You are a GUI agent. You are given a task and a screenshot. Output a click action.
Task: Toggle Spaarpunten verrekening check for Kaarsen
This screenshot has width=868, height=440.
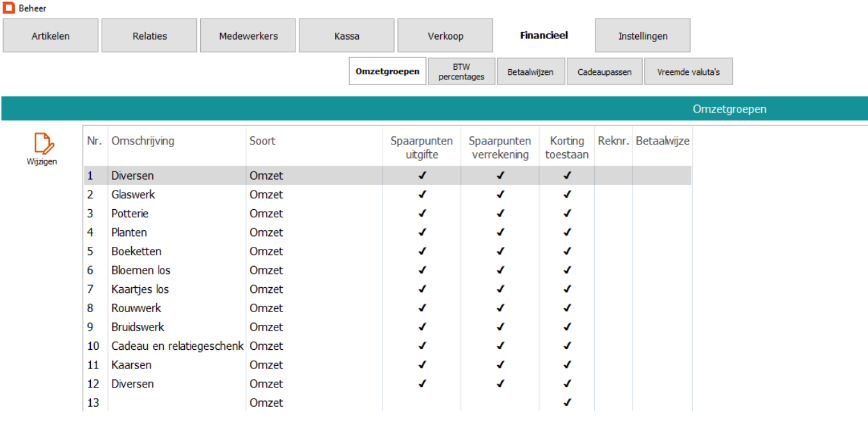[x=500, y=365]
